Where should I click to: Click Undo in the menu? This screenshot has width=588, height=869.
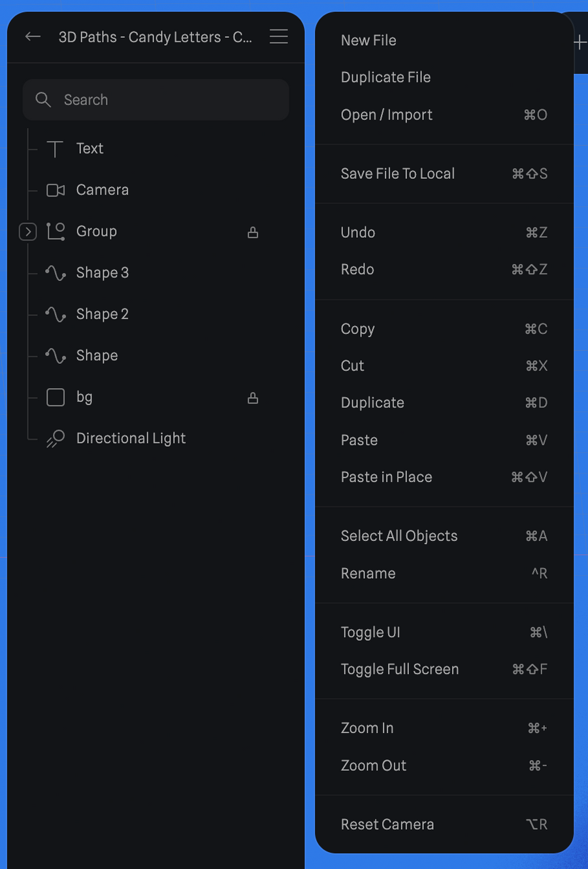pos(358,232)
